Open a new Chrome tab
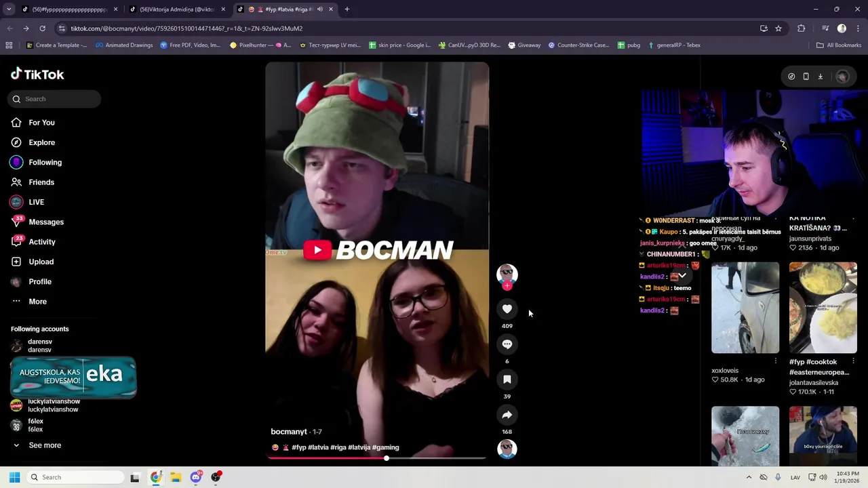The image size is (868, 488). (x=347, y=9)
